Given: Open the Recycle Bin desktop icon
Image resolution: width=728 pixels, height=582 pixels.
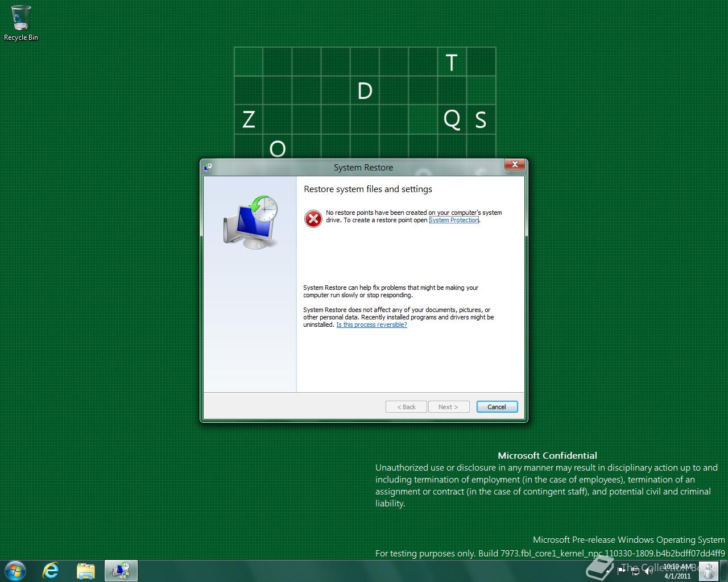Looking at the screenshot, I should coord(21,23).
